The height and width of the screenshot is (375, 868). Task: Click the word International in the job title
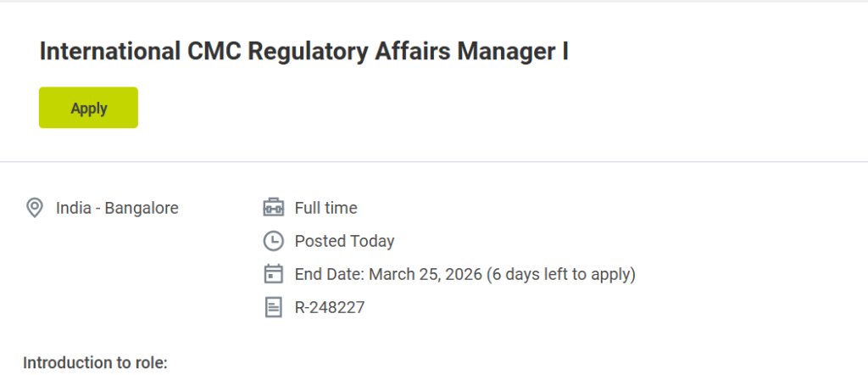[106, 51]
